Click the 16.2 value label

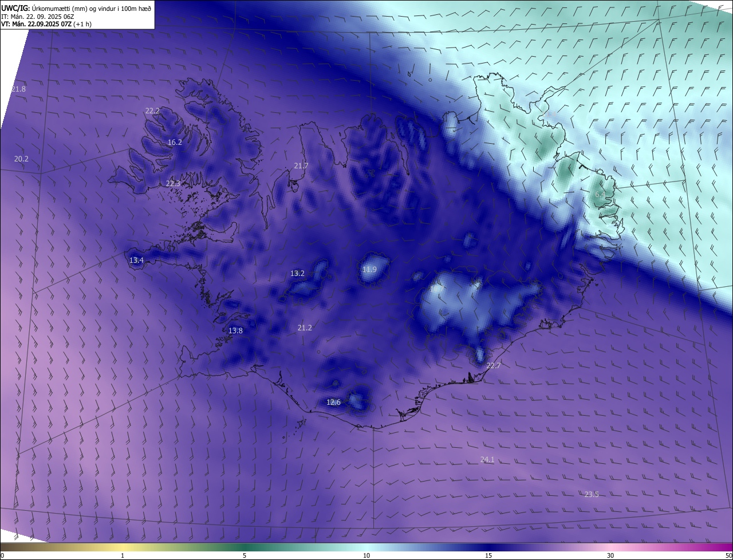click(x=175, y=143)
